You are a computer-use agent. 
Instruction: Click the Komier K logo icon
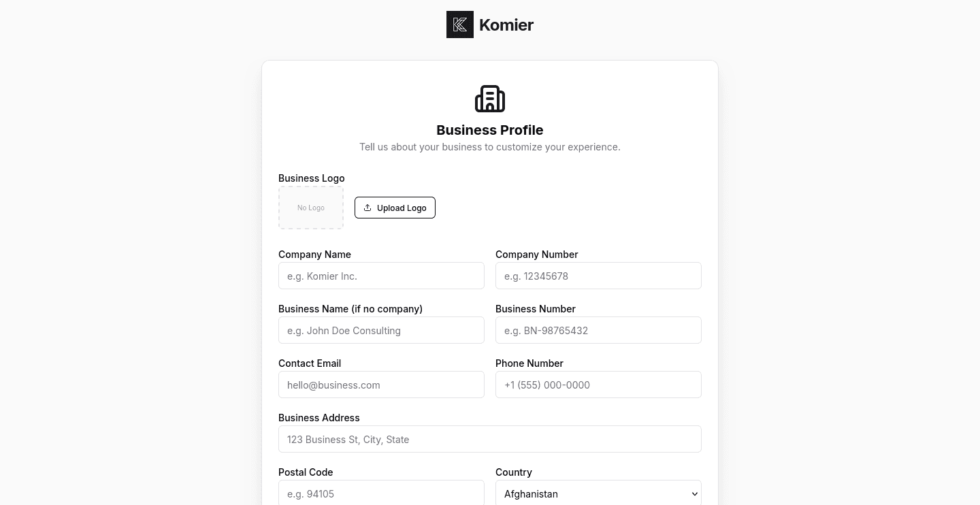pyautogui.click(x=460, y=25)
